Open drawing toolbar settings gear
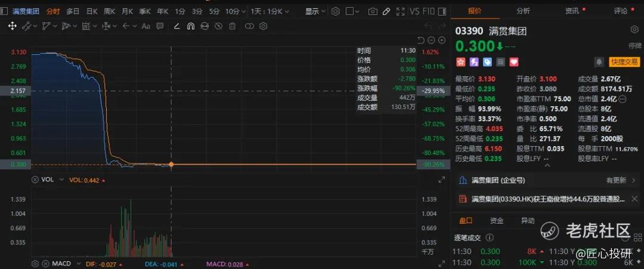 [264, 26]
